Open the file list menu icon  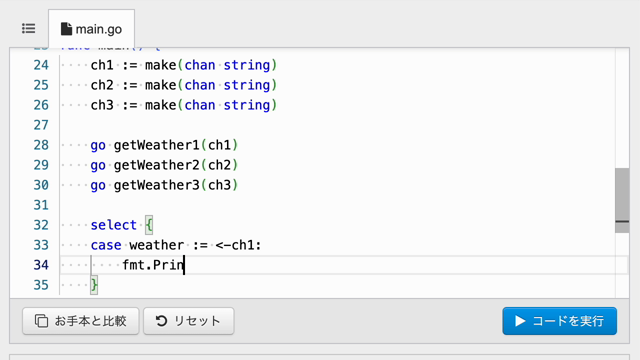pos(29,29)
